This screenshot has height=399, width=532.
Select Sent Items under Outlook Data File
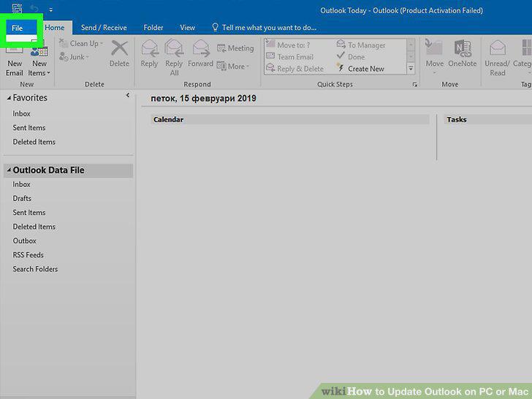tap(29, 213)
